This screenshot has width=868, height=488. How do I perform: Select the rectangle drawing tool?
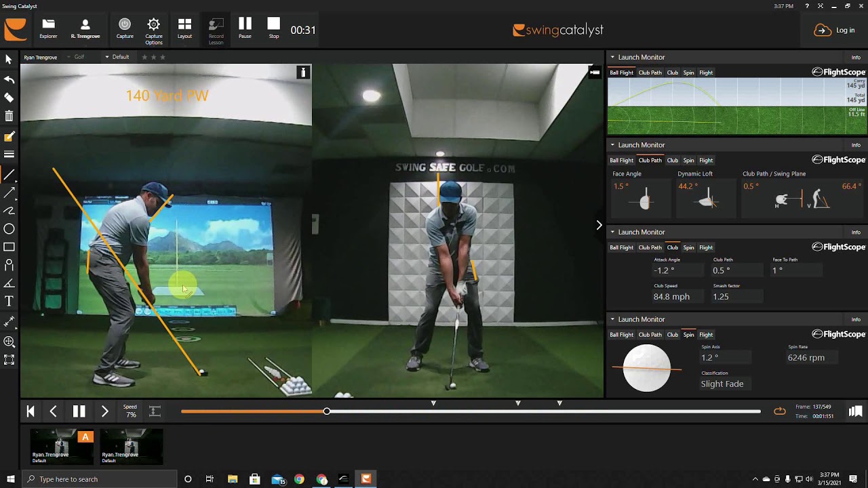[x=9, y=247]
